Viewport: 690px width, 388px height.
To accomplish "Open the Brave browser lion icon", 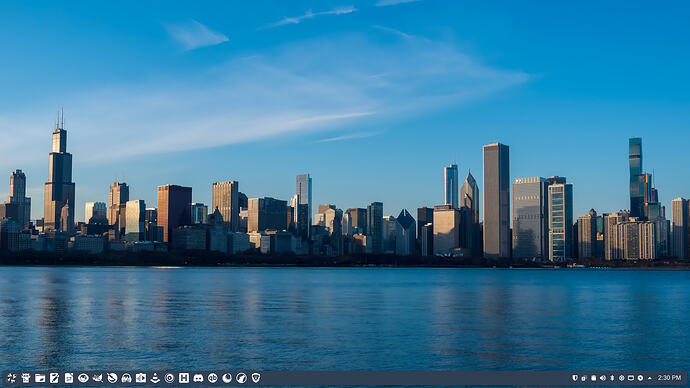I will pos(256,378).
